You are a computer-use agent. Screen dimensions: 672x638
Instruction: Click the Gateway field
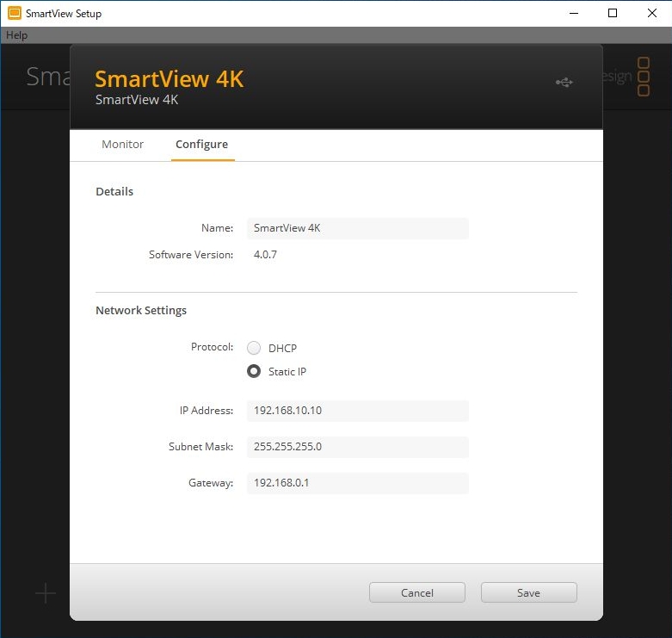(358, 483)
